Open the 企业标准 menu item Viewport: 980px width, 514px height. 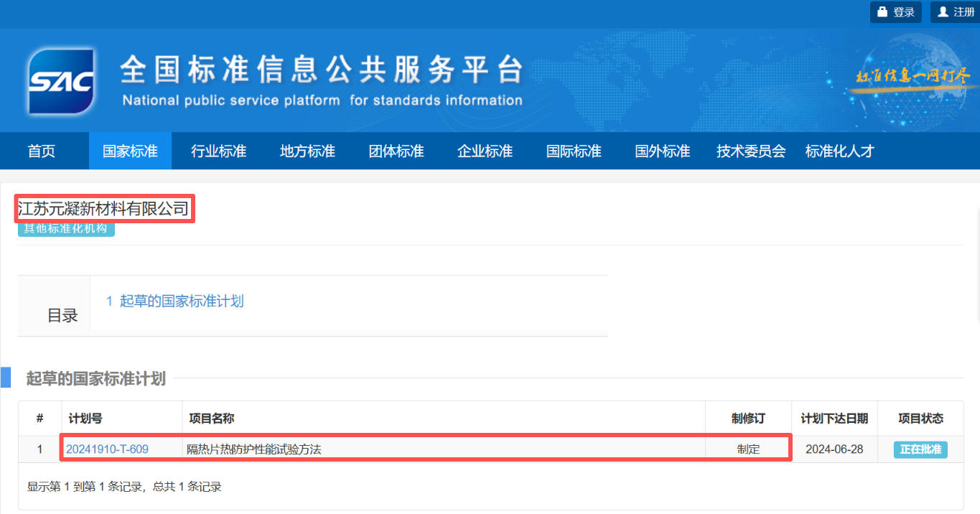coord(485,151)
